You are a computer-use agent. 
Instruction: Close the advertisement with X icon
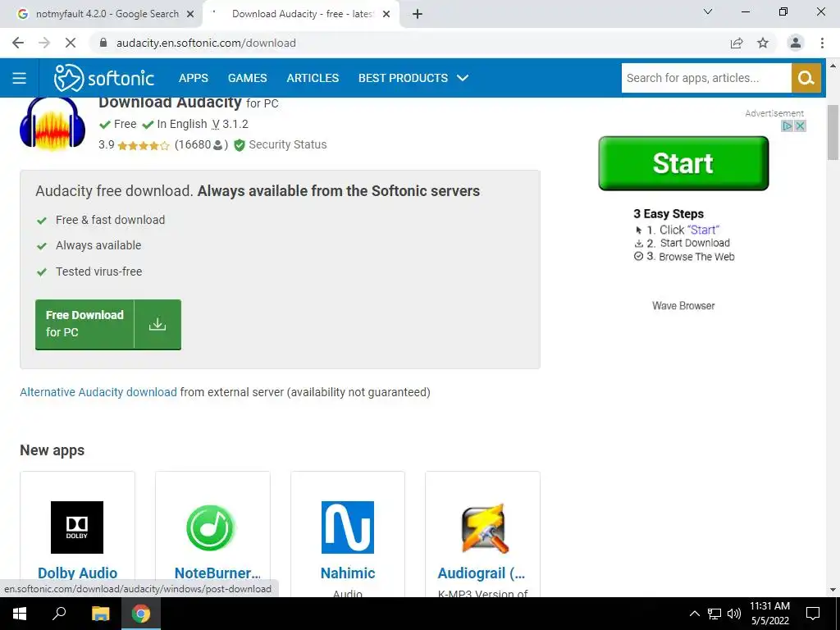(x=800, y=126)
